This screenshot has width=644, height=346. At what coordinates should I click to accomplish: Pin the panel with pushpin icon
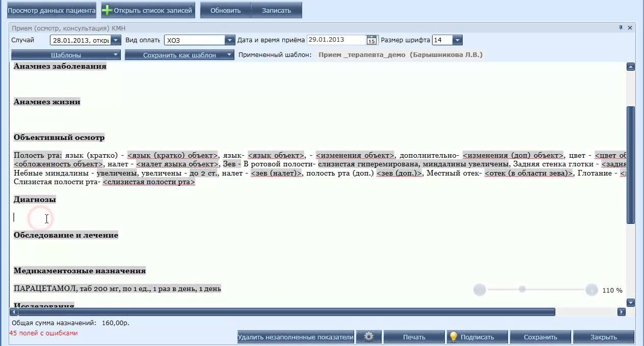(621, 28)
